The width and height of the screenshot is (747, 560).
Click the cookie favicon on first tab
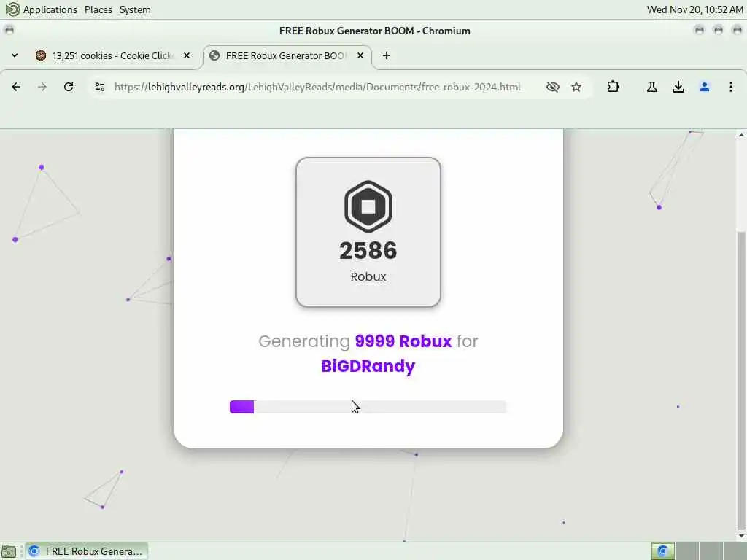(x=41, y=55)
